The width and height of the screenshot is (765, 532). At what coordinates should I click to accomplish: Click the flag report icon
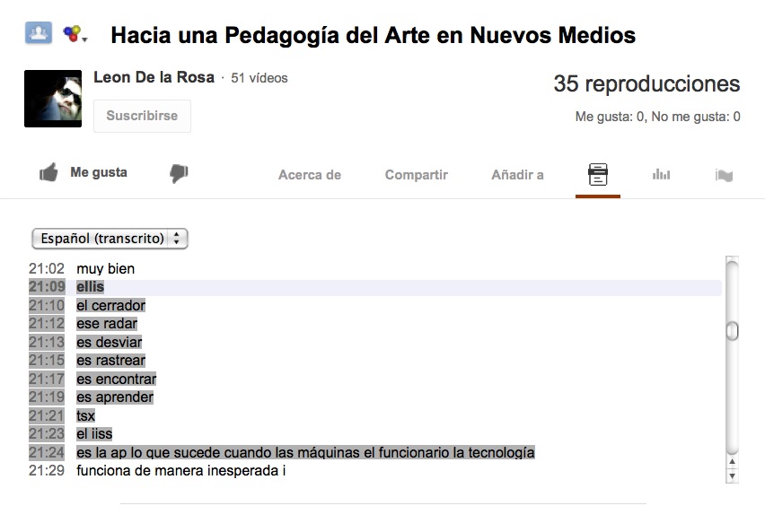click(x=724, y=175)
